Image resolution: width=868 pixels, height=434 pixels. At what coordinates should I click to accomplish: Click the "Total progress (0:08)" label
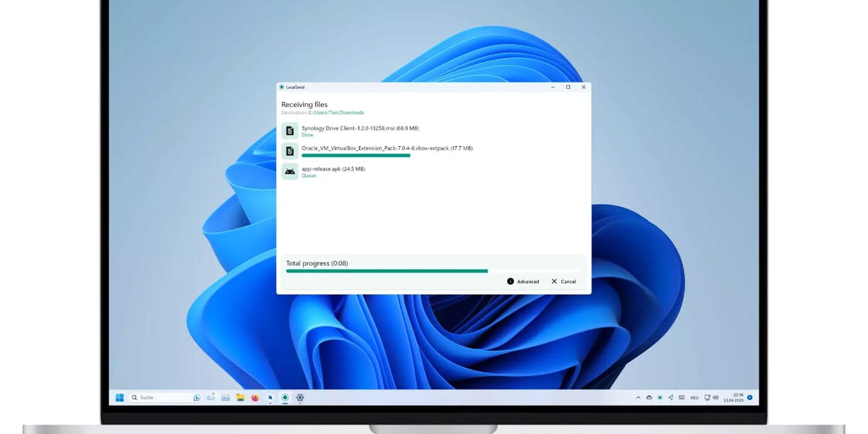(317, 263)
